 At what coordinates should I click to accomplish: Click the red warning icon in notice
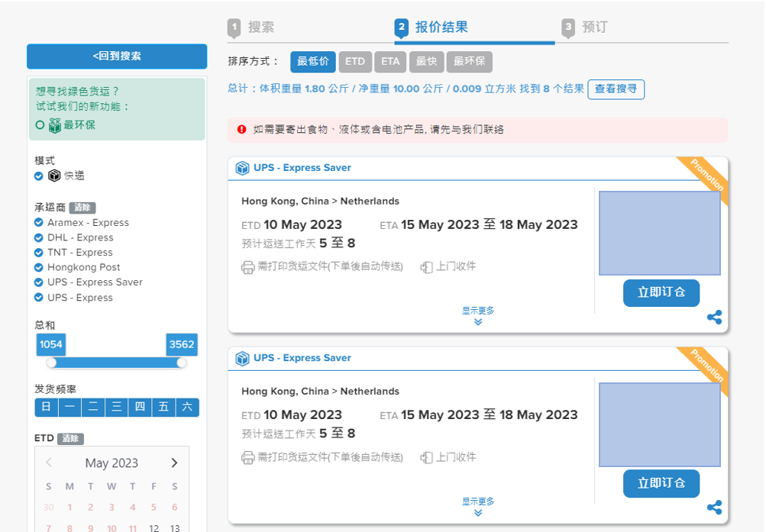coord(242,129)
